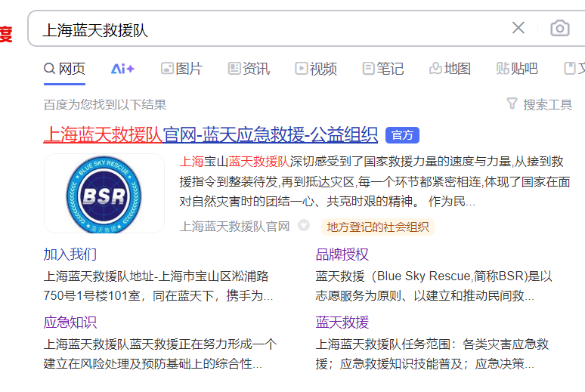
Task: Click the text 蓝天救援正在努力形成一个
Action: pyautogui.click(x=203, y=344)
